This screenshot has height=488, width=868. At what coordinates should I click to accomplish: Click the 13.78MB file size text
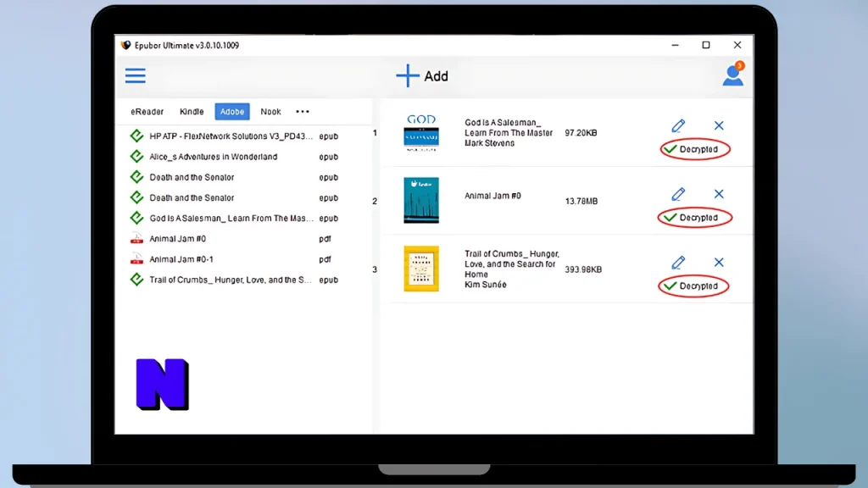(x=581, y=202)
